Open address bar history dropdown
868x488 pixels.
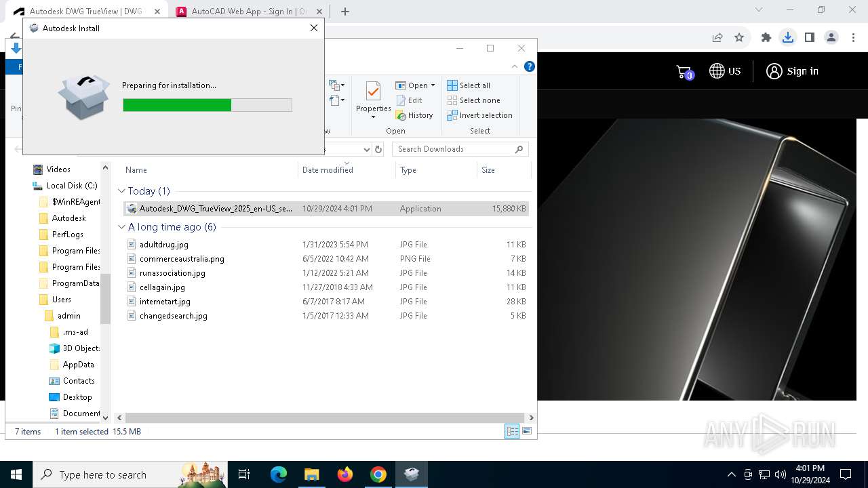tap(367, 149)
